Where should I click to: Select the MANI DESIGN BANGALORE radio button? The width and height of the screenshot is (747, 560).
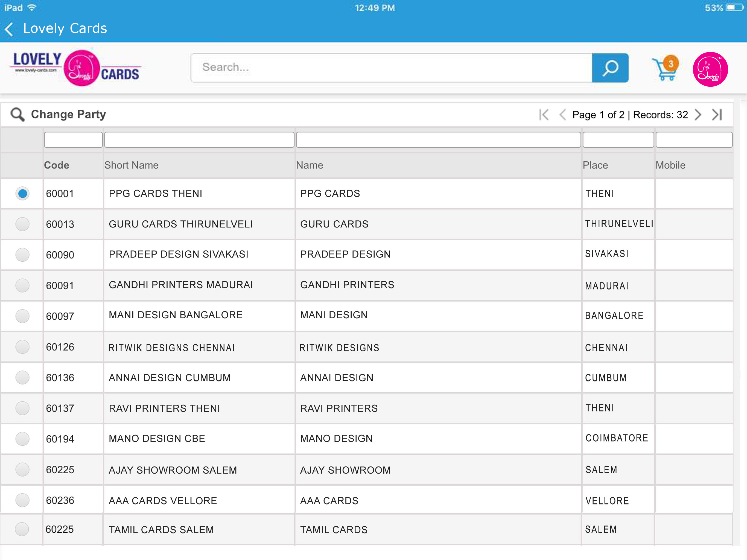[22, 316]
